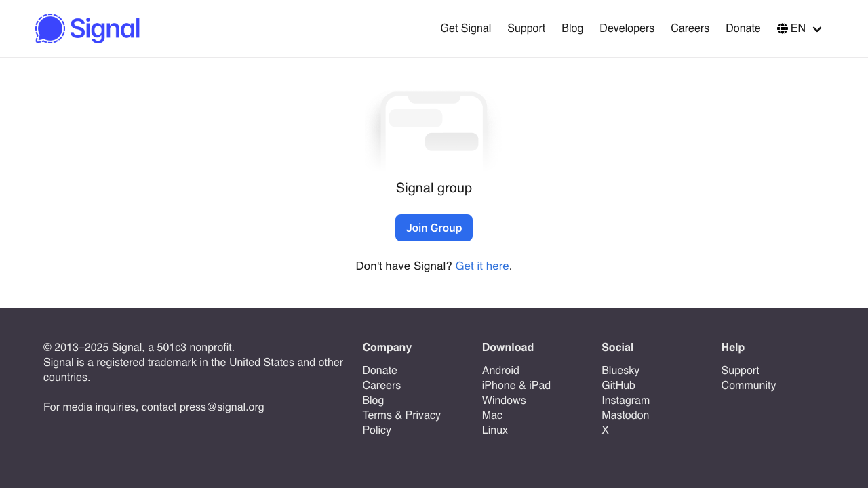Open Mastodon social link

point(625,415)
